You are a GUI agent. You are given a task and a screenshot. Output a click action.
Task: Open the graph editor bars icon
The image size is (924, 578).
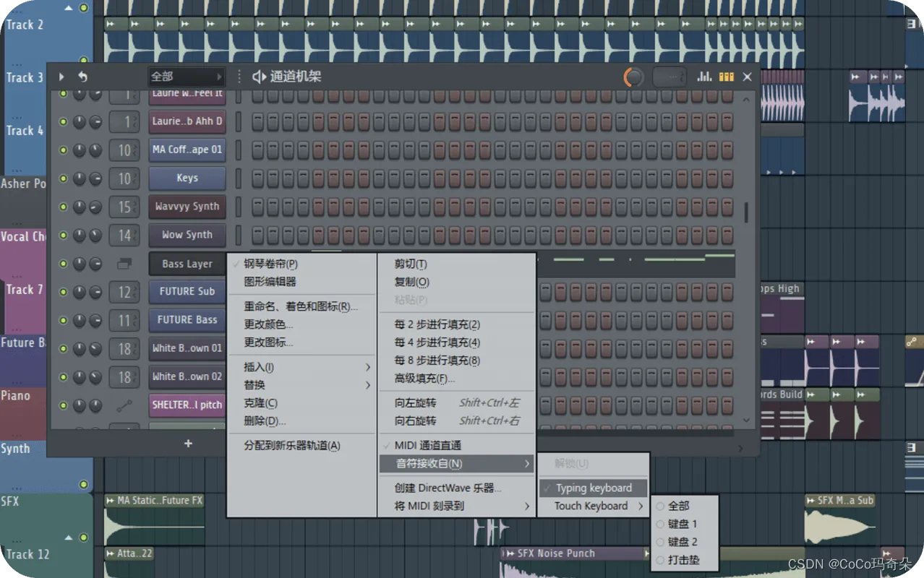click(x=703, y=77)
